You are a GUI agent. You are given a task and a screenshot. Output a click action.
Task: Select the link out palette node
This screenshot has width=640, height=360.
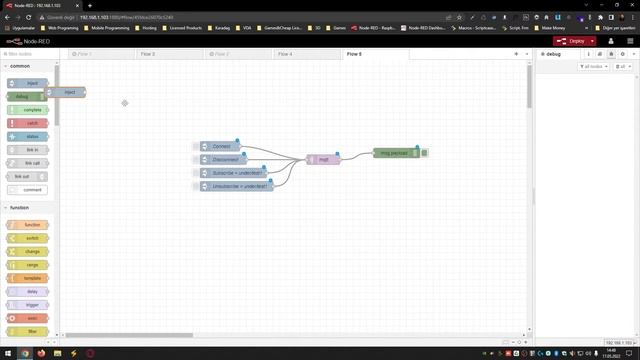coord(27,177)
